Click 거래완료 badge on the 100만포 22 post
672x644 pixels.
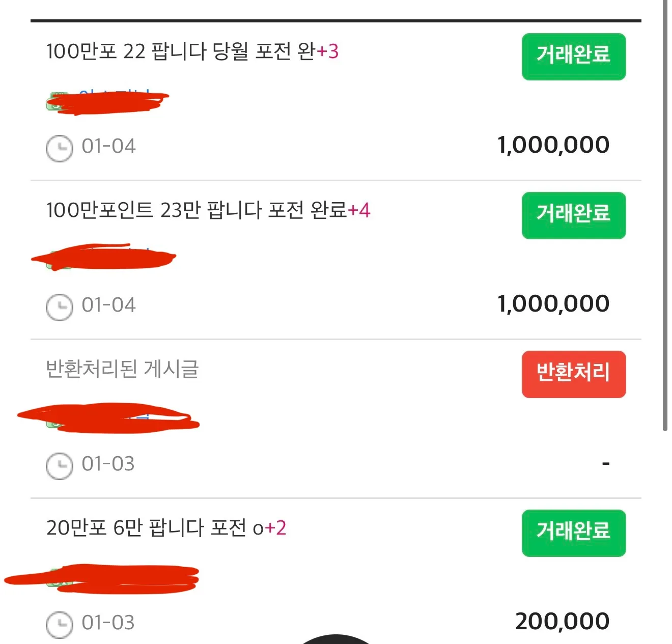[574, 57]
